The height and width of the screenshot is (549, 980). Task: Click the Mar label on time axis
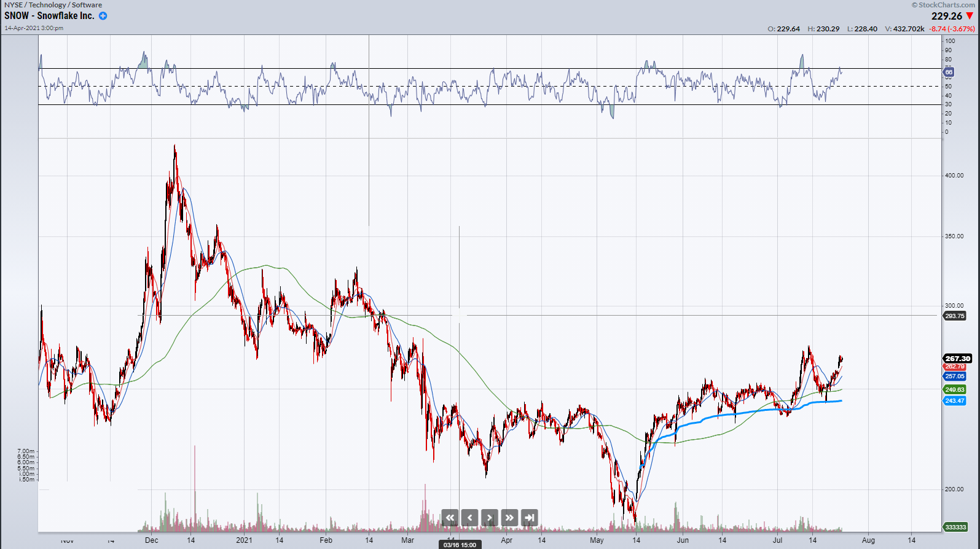tap(407, 540)
